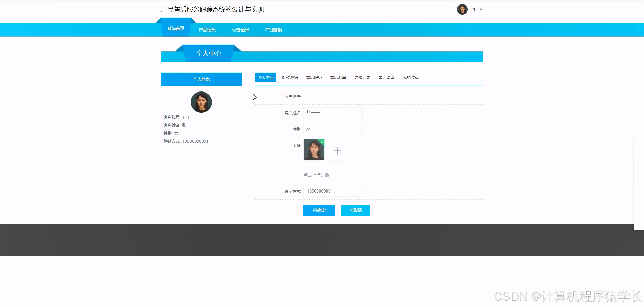
Task: Click the 联系方式 phone input field
Action: 333,191
